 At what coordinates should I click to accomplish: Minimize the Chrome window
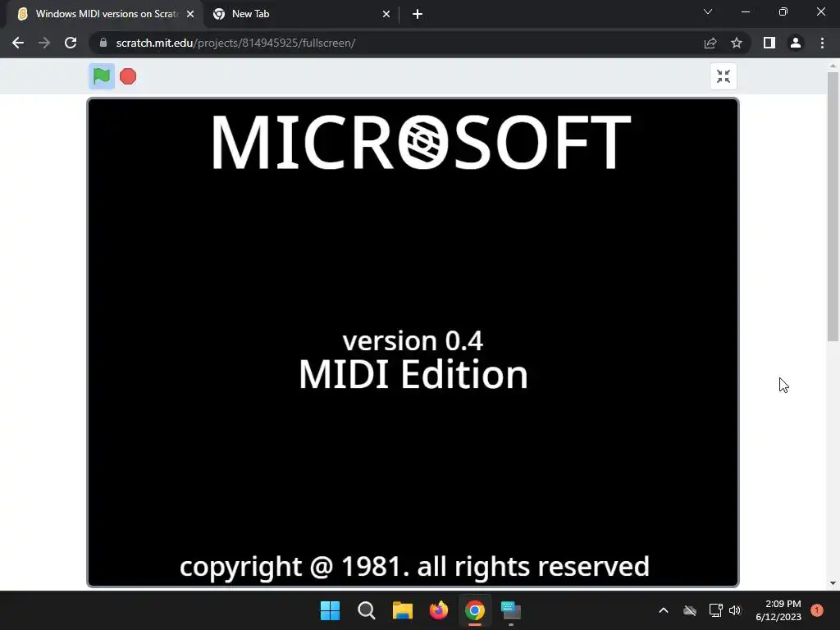coord(745,11)
